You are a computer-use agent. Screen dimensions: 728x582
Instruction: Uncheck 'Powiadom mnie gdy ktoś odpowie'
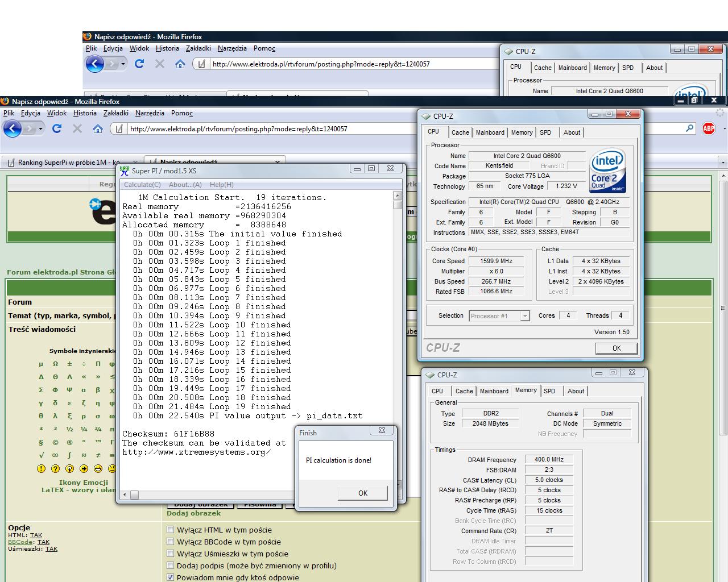pyautogui.click(x=170, y=577)
